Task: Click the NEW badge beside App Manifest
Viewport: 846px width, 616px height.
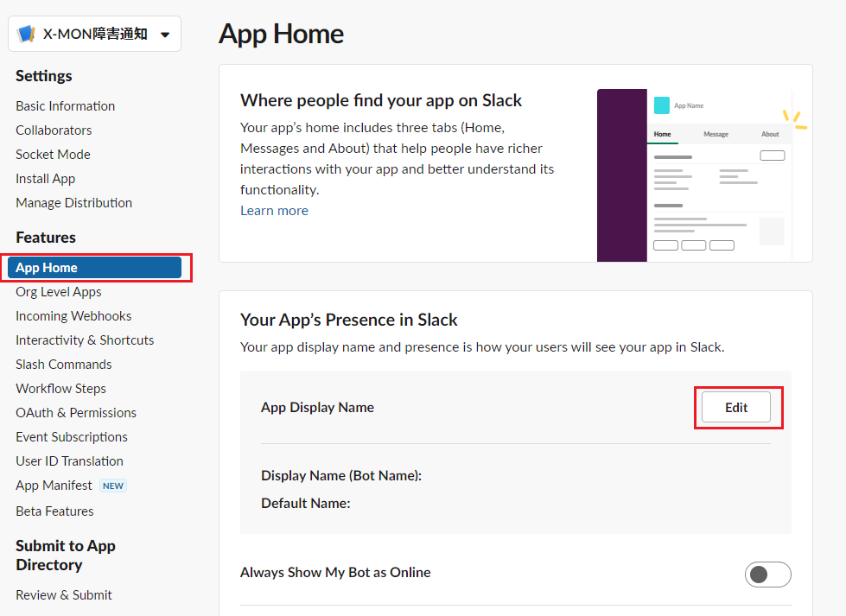Action: [113, 486]
